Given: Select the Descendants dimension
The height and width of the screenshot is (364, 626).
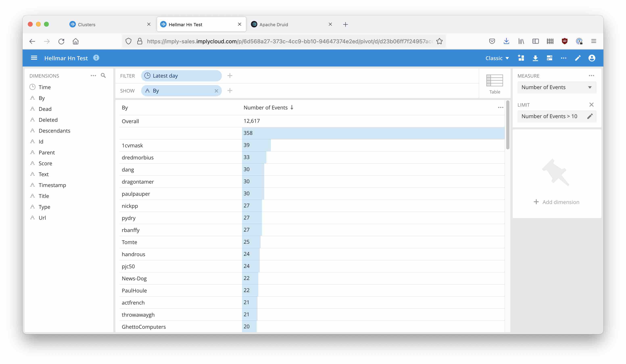Looking at the screenshot, I should tap(54, 131).
